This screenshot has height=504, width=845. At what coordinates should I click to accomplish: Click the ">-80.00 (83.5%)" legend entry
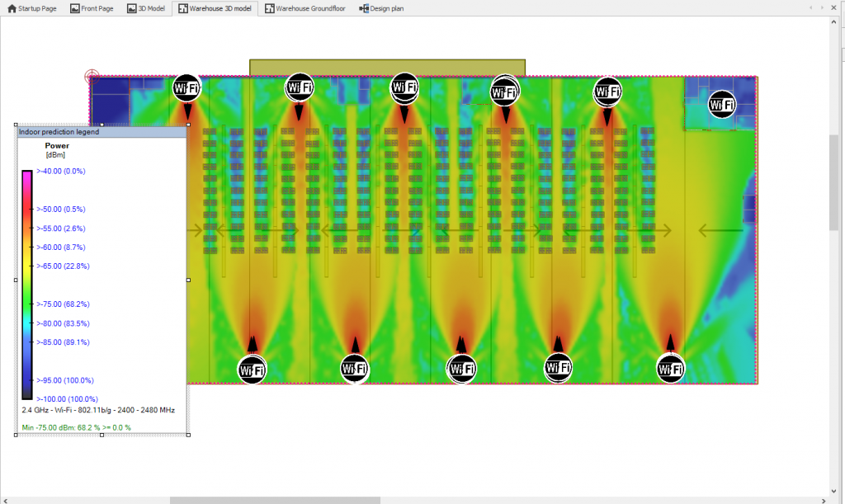[x=63, y=323]
